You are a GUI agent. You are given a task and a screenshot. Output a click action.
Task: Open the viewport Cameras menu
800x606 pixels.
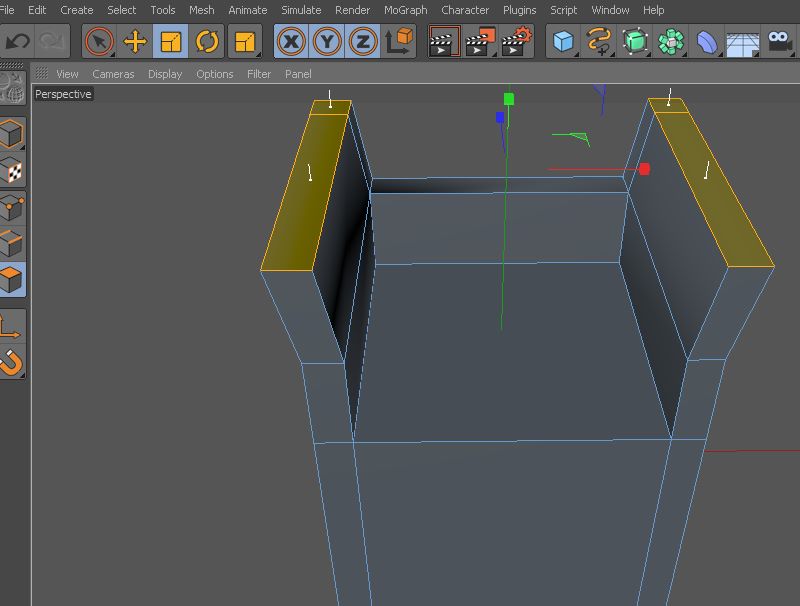113,74
